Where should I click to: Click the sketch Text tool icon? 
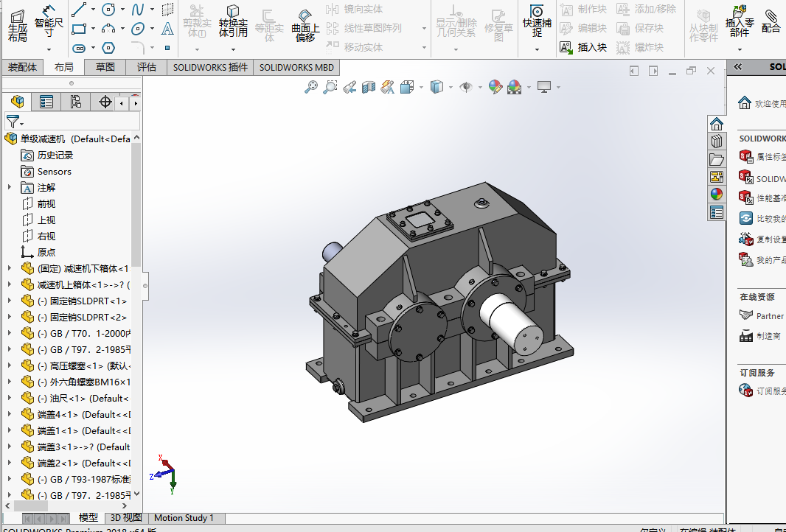(x=167, y=29)
